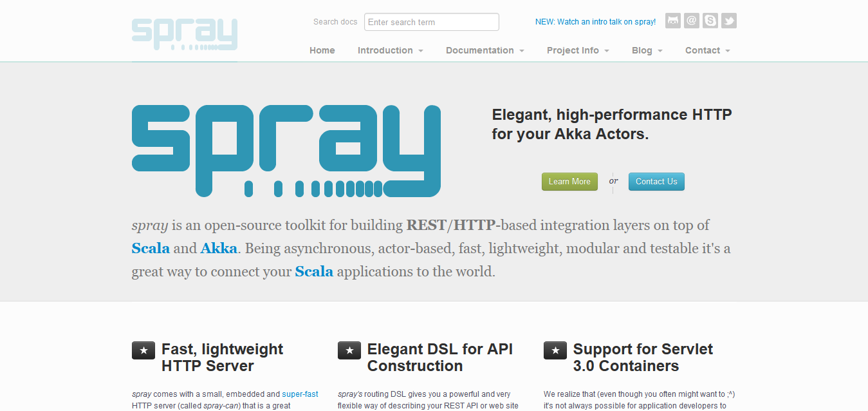Image resolution: width=868 pixels, height=411 pixels.
Task: Click the green Learn More button
Action: click(569, 182)
